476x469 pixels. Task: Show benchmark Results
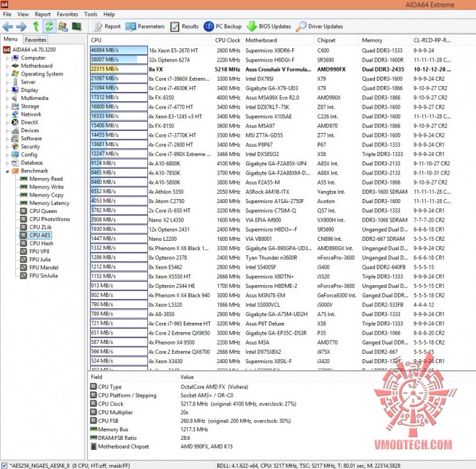coord(184,26)
